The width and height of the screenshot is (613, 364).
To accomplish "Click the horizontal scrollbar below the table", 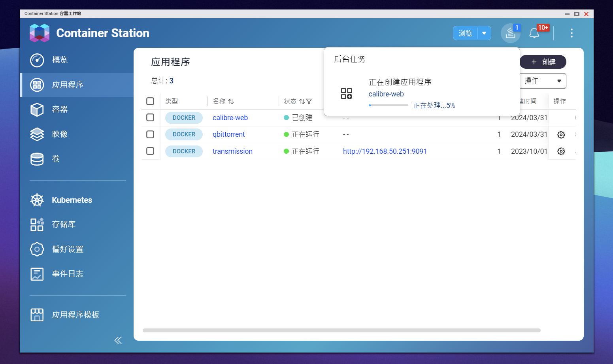I will click(x=341, y=330).
